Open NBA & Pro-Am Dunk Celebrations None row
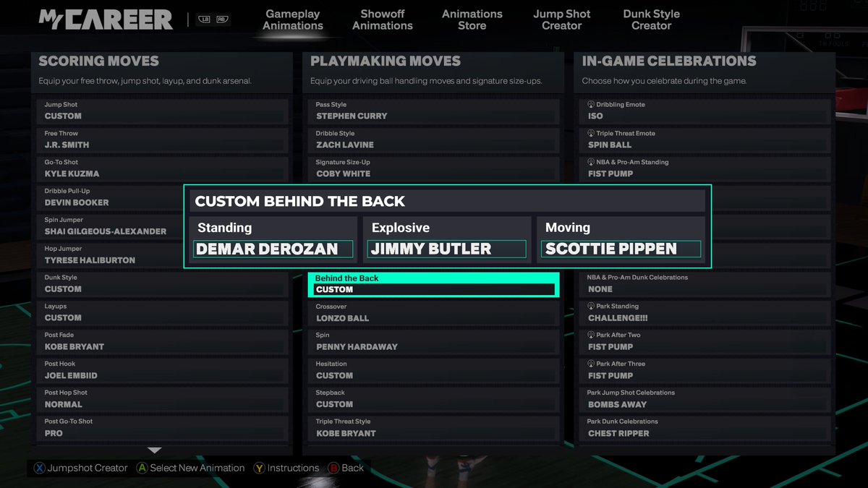This screenshot has height=488, width=868. pyautogui.click(x=705, y=284)
